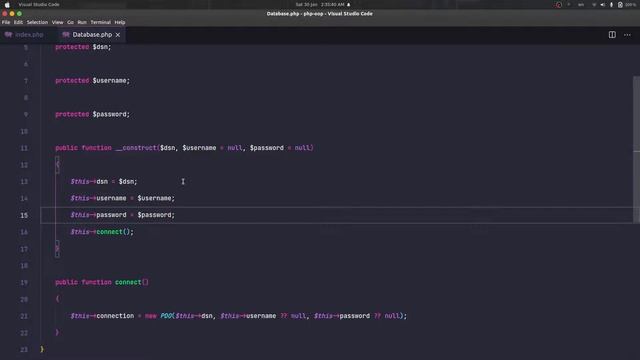Switch to the index.php tab
The image size is (640, 360).
[x=29, y=35]
